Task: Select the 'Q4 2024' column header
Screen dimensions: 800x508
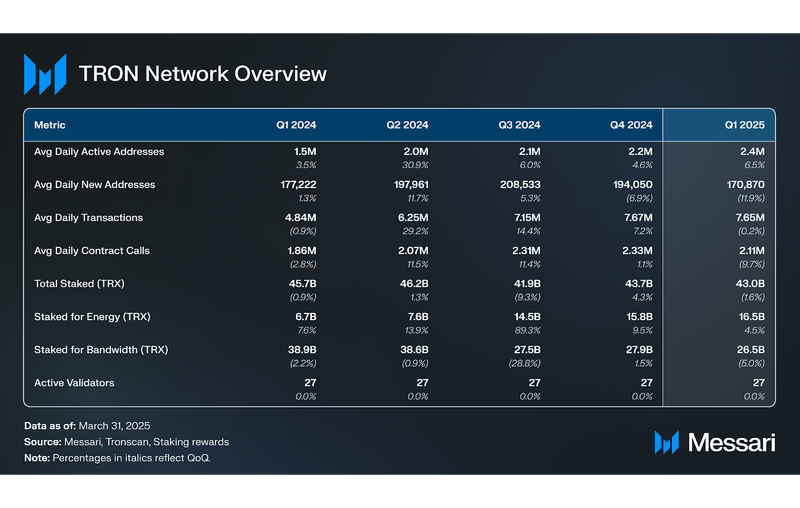Action: pos(631,125)
